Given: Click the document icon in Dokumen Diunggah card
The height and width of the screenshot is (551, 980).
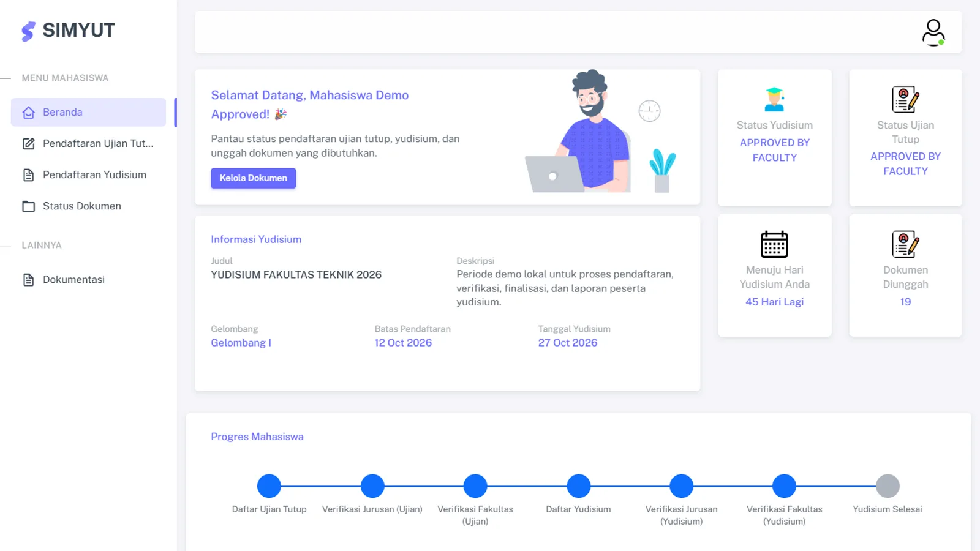Looking at the screenshot, I should [x=905, y=244].
